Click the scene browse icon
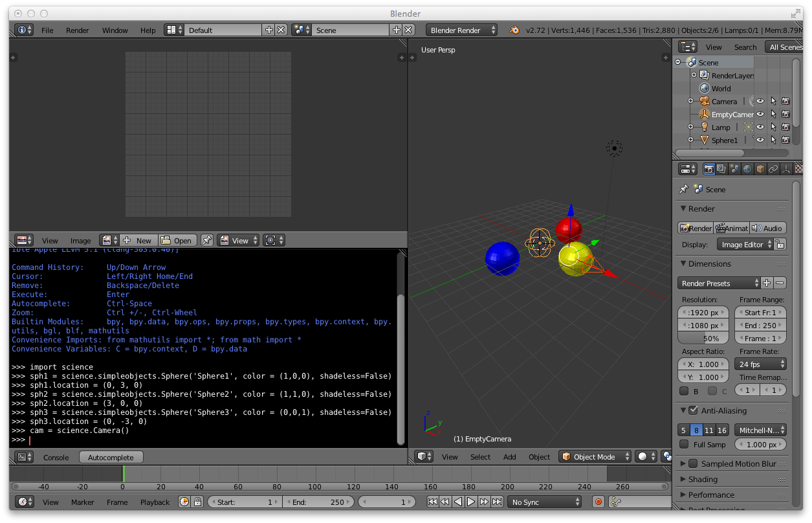Screen dimensions: 812x523 302,30
